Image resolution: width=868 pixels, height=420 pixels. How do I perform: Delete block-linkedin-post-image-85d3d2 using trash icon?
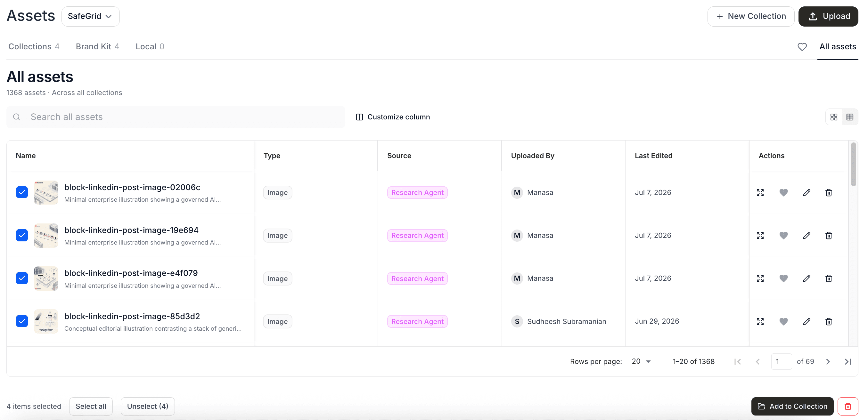(829, 321)
